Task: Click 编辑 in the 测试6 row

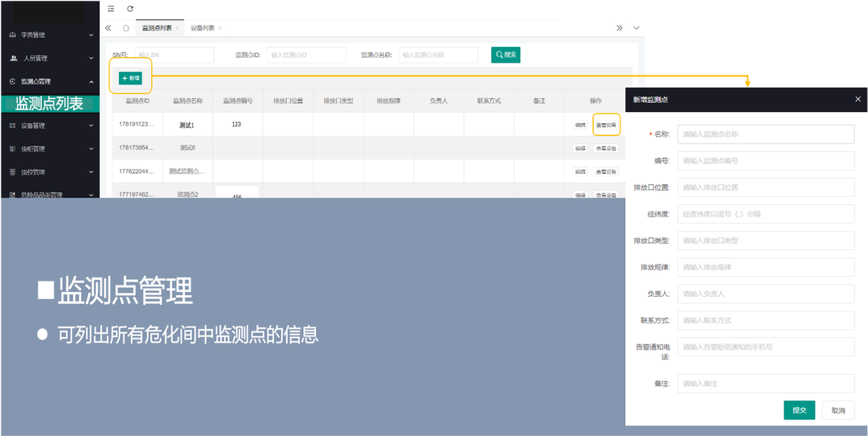Action: [x=580, y=149]
